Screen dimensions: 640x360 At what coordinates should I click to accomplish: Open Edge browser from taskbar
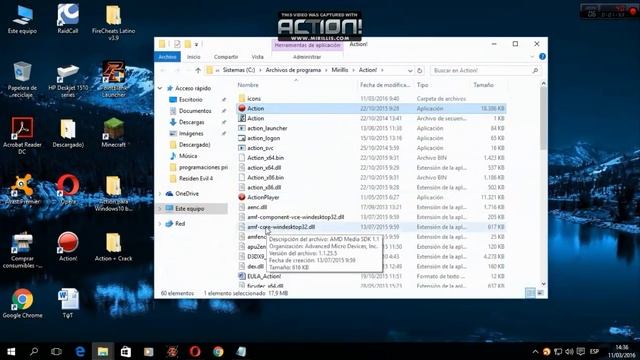point(80,351)
